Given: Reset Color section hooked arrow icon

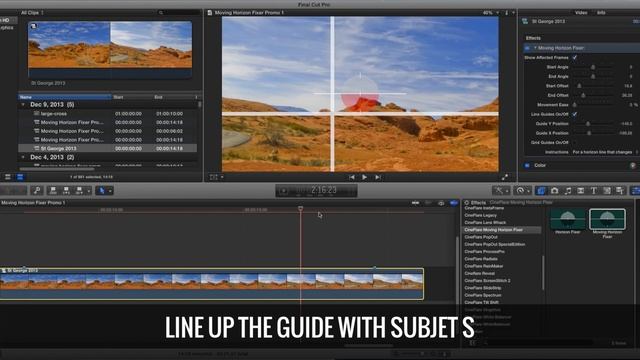Looking at the screenshot, I should tap(632, 165).
